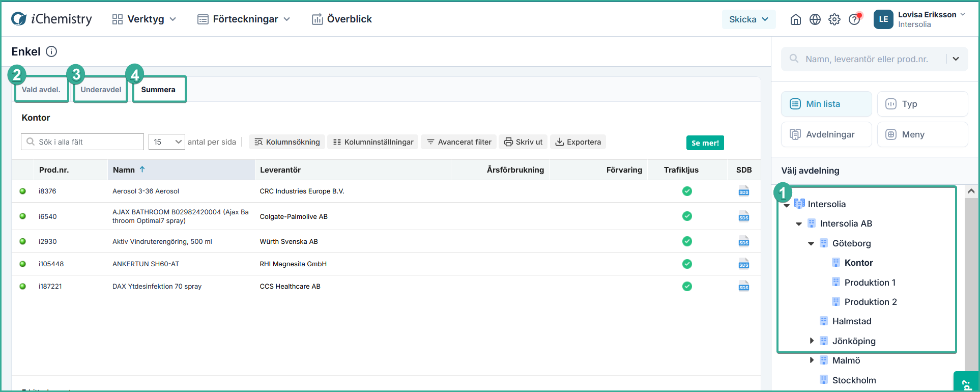Open the home icon in top bar

click(796, 19)
